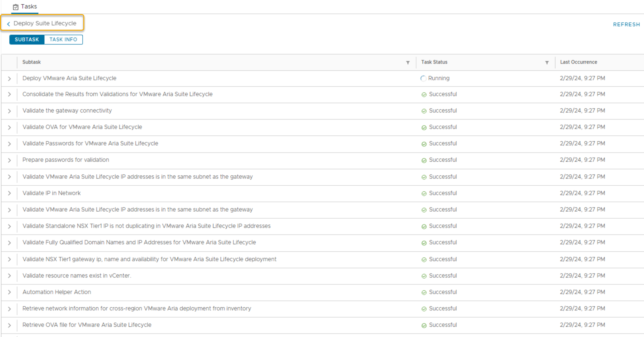644x337 pixels.
Task: Click the back arrow beside Deploy Suite Lifecycle
Action: point(8,24)
